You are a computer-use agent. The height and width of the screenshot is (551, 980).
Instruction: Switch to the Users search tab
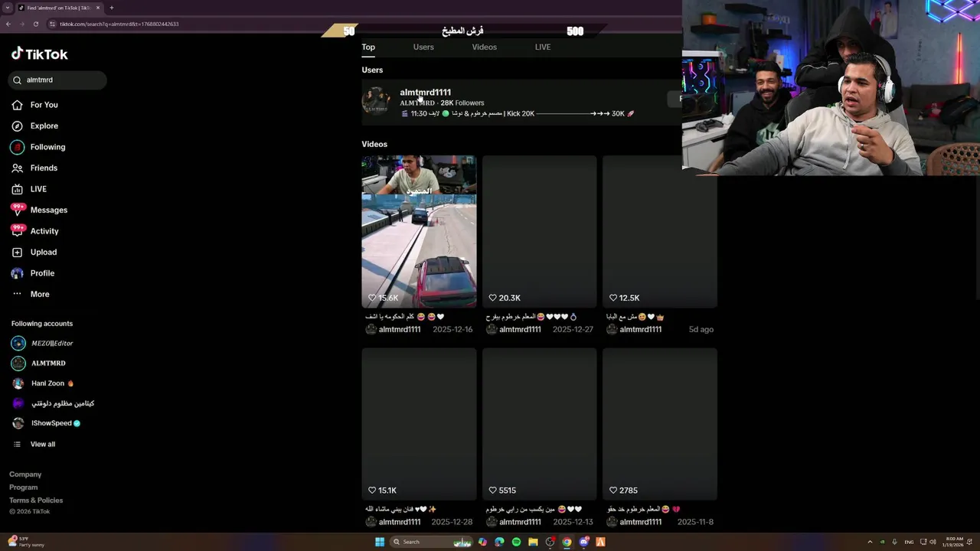point(423,47)
